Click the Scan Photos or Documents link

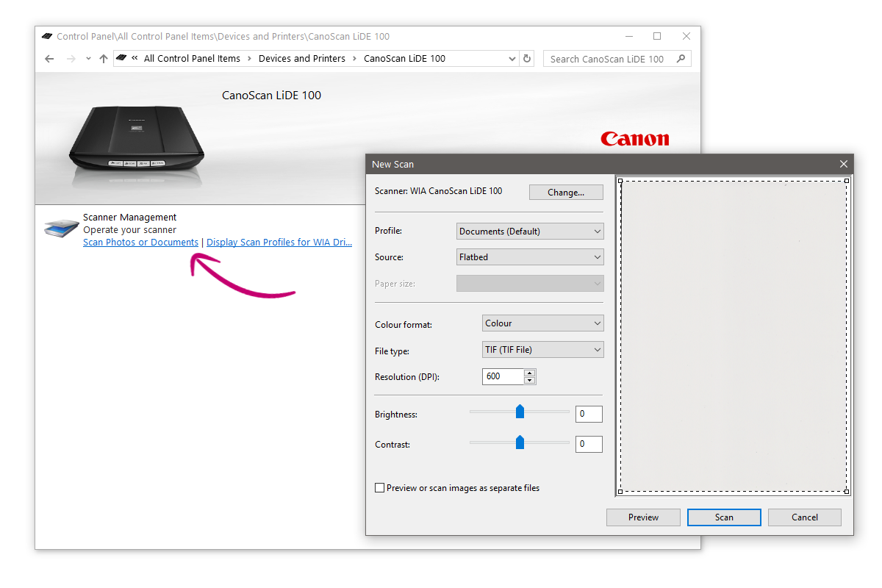click(140, 243)
